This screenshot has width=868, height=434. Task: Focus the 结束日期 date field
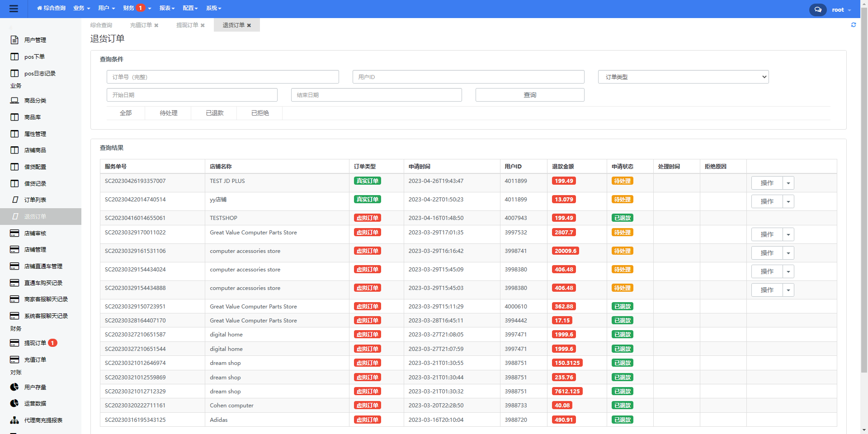[x=377, y=95]
